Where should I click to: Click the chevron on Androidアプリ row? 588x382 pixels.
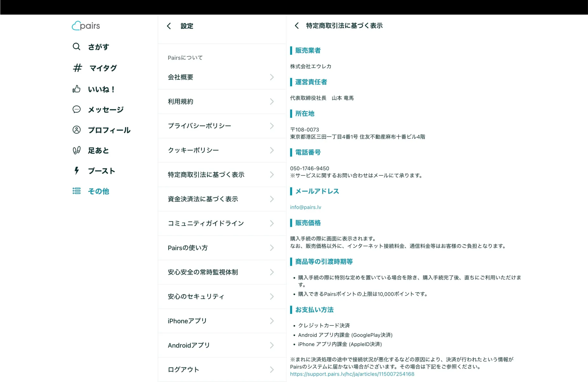[x=272, y=345]
